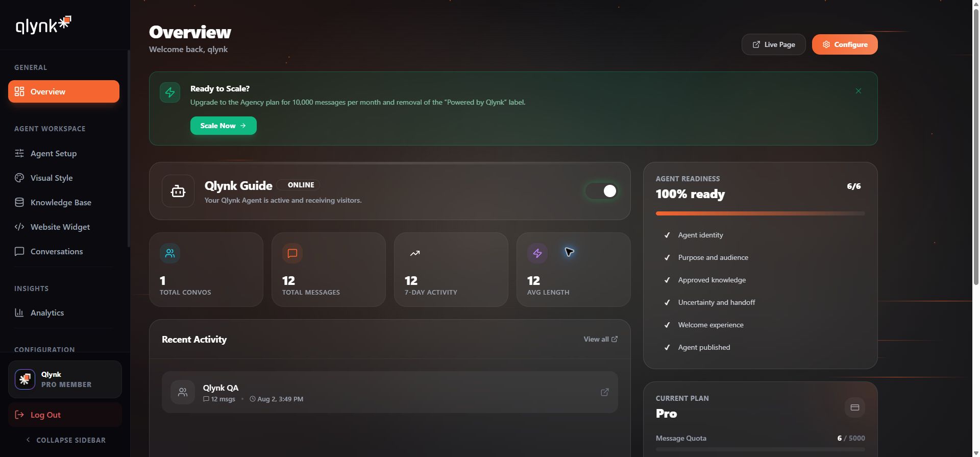Viewport: 980px width, 457px height.
Task: Click the Visual Style palette icon
Action: tap(19, 178)
